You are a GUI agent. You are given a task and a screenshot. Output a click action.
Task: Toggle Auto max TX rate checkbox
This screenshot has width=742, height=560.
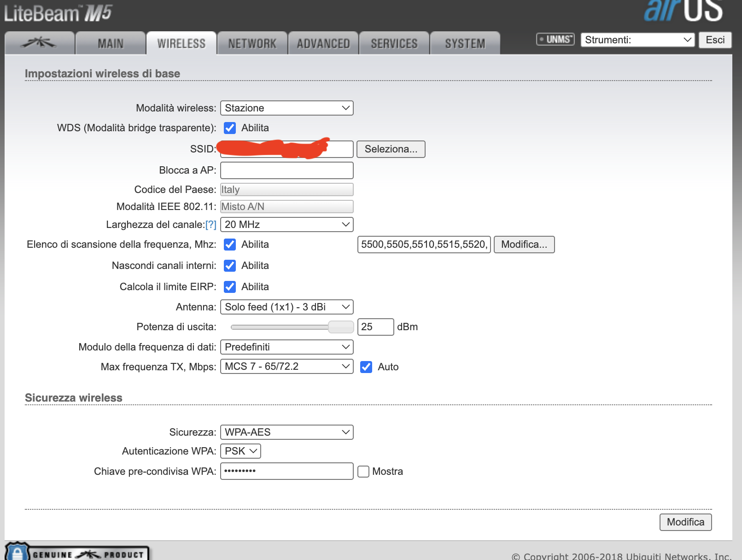click(x=366, y=367)
